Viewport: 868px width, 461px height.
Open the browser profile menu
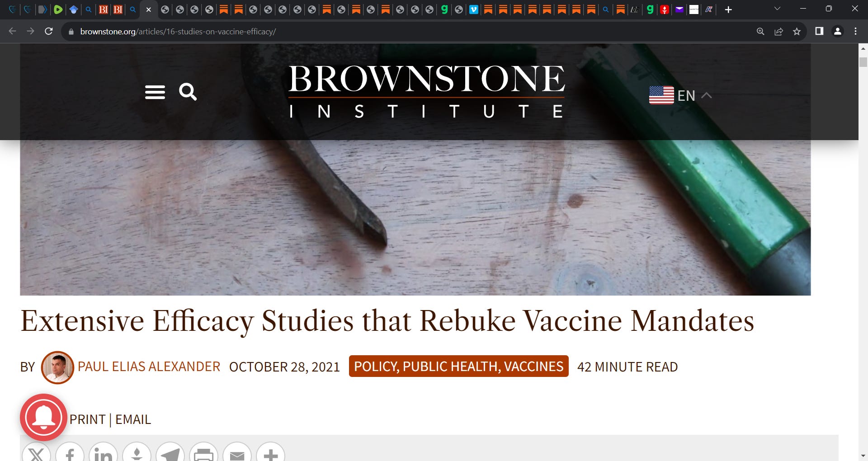click(837, 31)
